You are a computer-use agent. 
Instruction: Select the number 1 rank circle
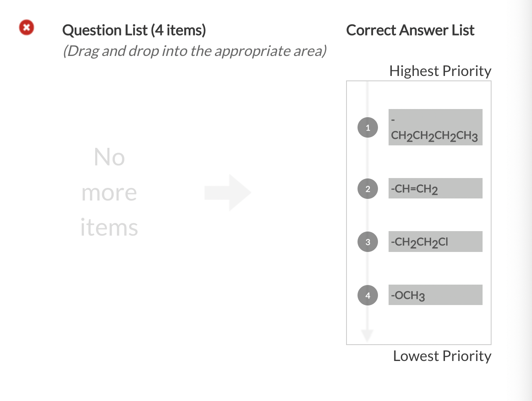click(368, 127)
